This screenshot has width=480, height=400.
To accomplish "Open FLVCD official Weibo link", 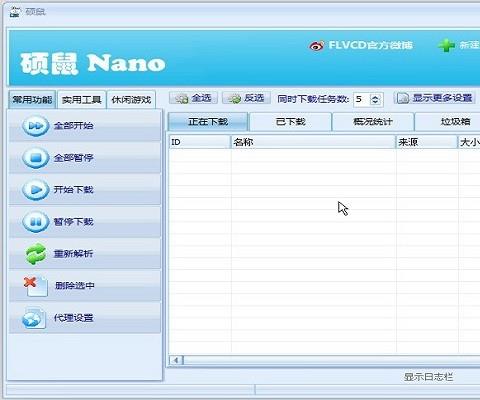I will [361, 45].
